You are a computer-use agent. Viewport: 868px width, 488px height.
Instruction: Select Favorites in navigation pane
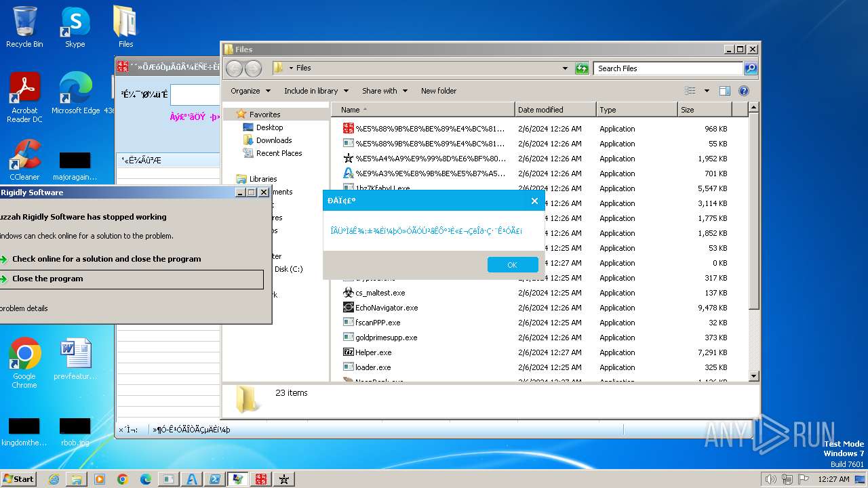pyautogui.click(x=264, y=115)
